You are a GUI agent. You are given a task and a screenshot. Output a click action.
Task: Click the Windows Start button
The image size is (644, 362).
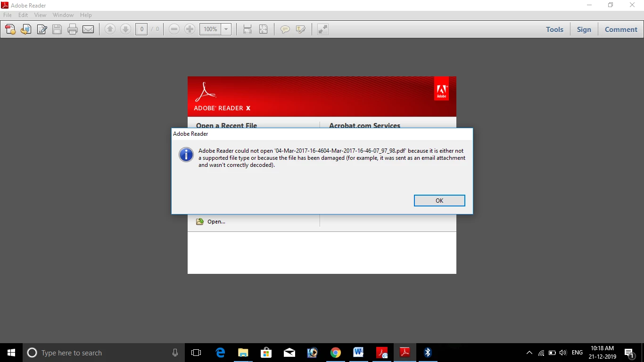[11, 353]
